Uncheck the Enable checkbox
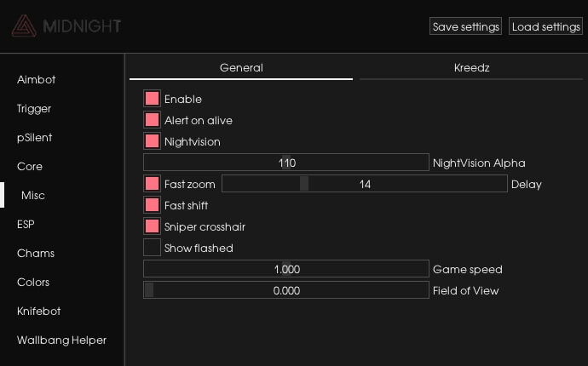 tap(153, 99)
